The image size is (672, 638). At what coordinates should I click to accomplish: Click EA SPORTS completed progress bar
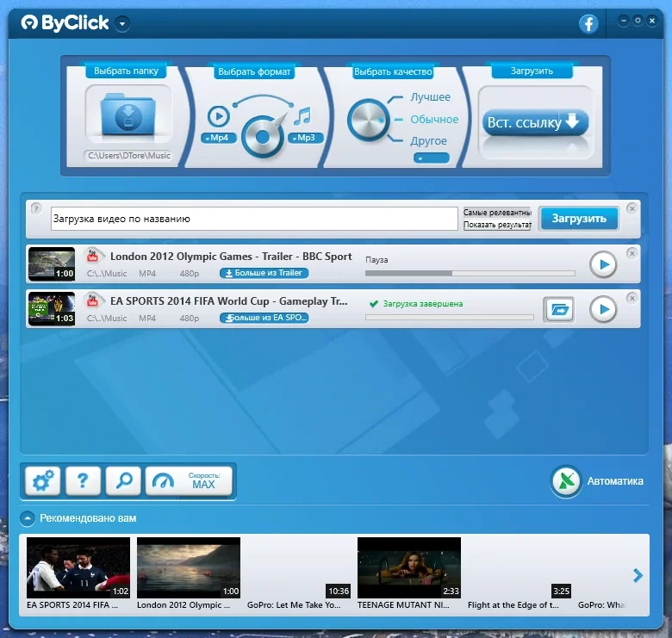[x=450, y=318]
